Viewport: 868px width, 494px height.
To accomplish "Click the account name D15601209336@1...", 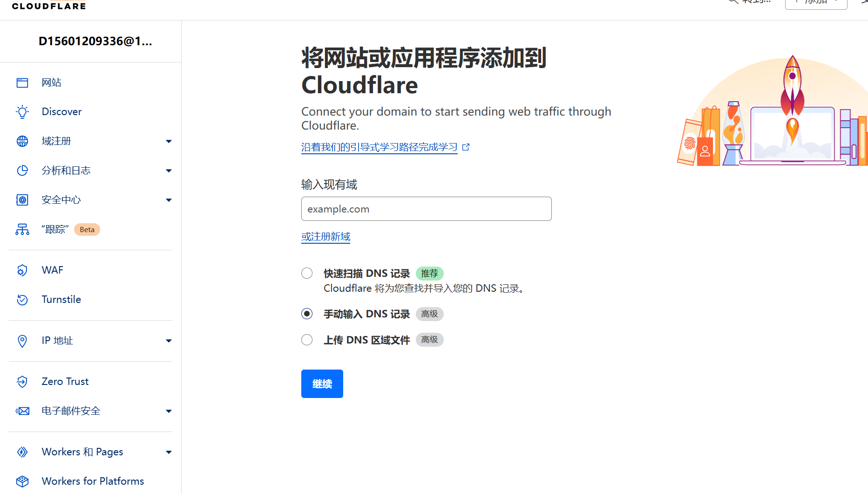I will coord(95,41).
